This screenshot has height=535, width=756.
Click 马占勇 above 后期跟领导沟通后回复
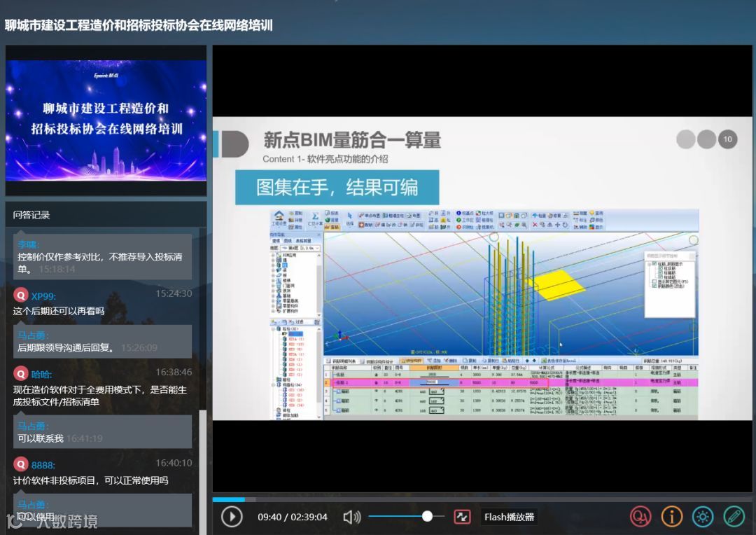coord(33,335)
